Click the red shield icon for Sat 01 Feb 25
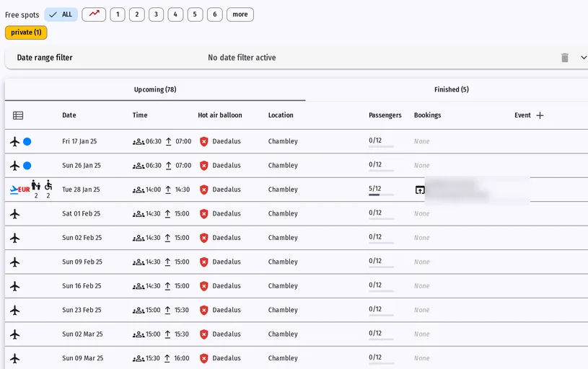 (203, 214)
